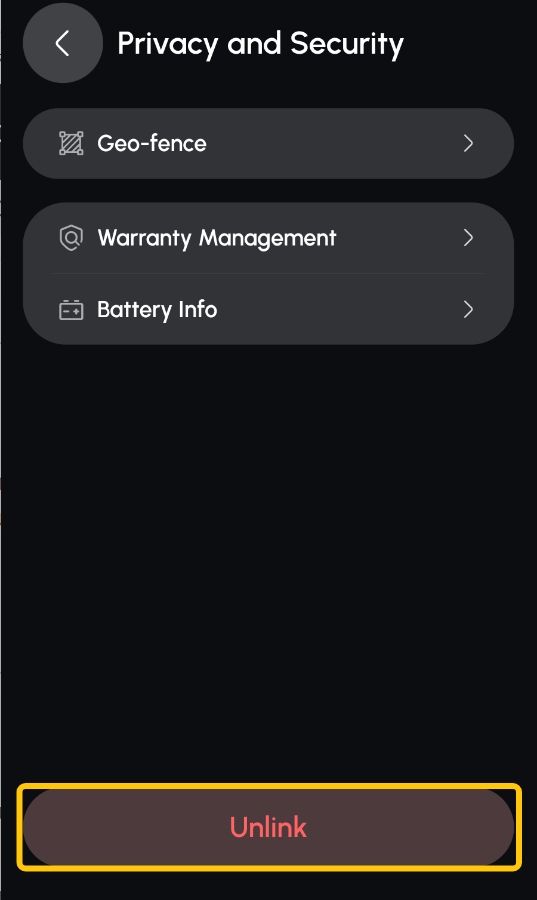Click the Battery Info battery icon

71,310
